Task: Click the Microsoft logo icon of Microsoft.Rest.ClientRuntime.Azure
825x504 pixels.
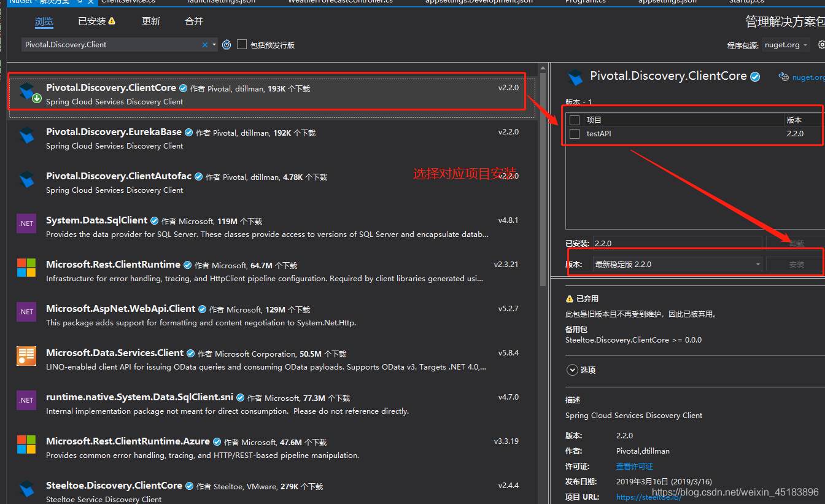Action: [26, 444]
